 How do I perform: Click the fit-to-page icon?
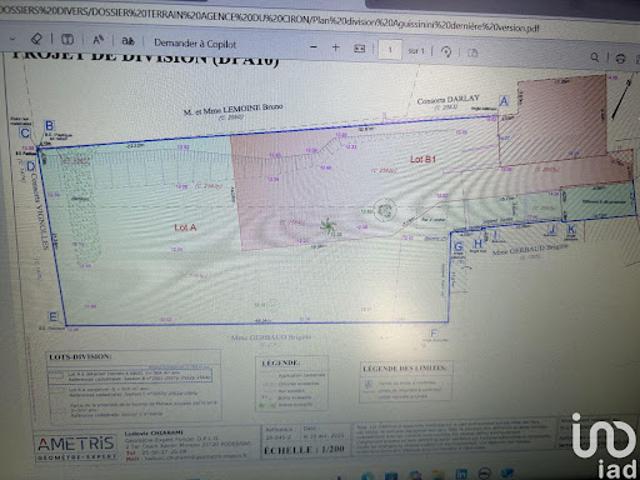[359, 49]
